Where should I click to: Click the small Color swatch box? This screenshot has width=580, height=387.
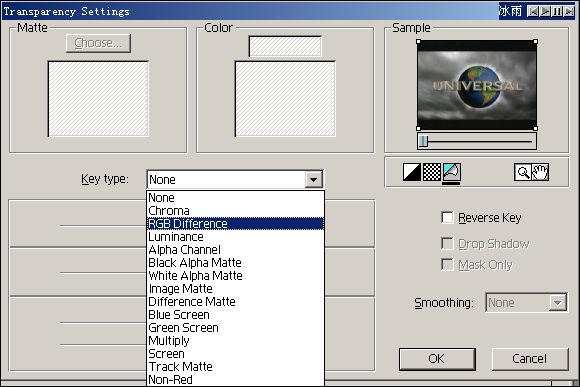pos(285,46)
